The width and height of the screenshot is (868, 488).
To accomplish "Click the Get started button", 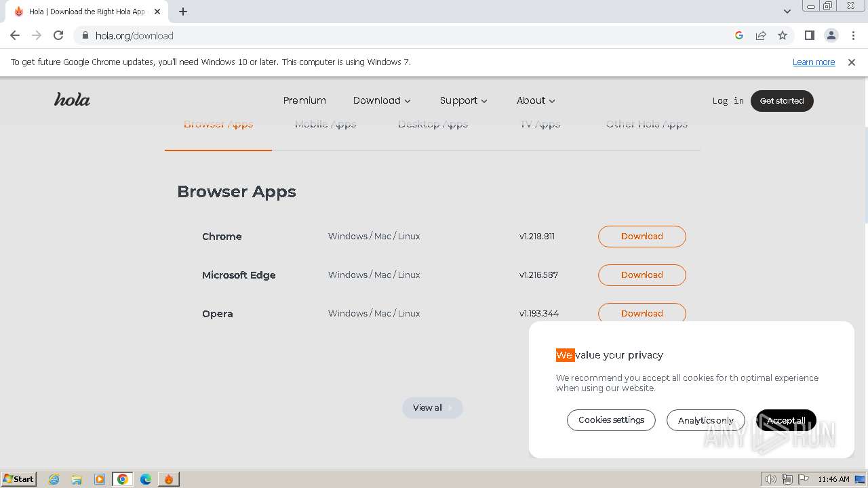I will [782, 101].
